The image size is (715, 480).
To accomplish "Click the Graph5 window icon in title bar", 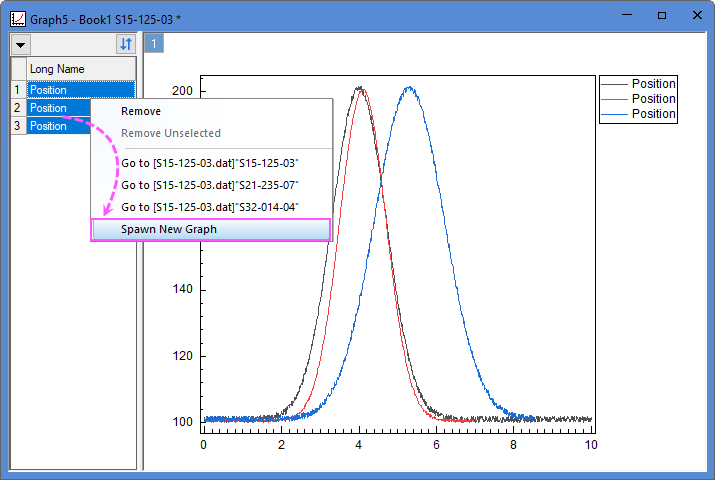I will pyautogui.click(x=18, y=19).
